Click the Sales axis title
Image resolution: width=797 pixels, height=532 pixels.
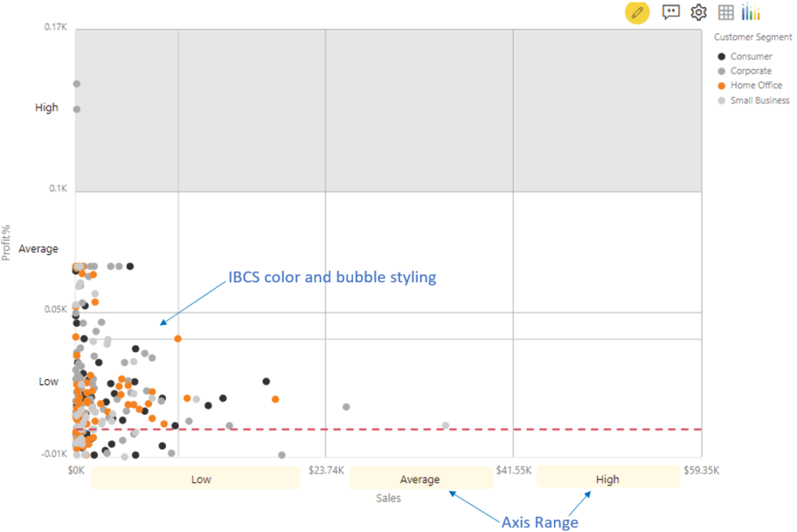pyautogui.click(x=388, y=498)
